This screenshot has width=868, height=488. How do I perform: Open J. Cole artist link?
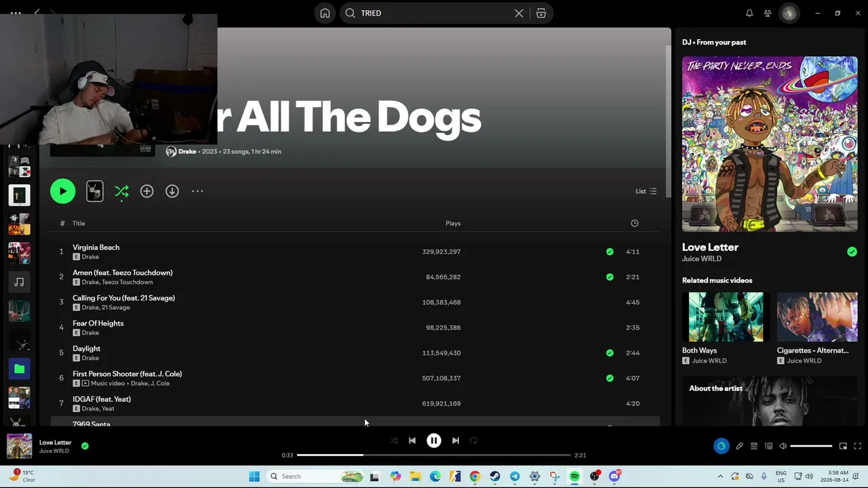pos(160,384)
